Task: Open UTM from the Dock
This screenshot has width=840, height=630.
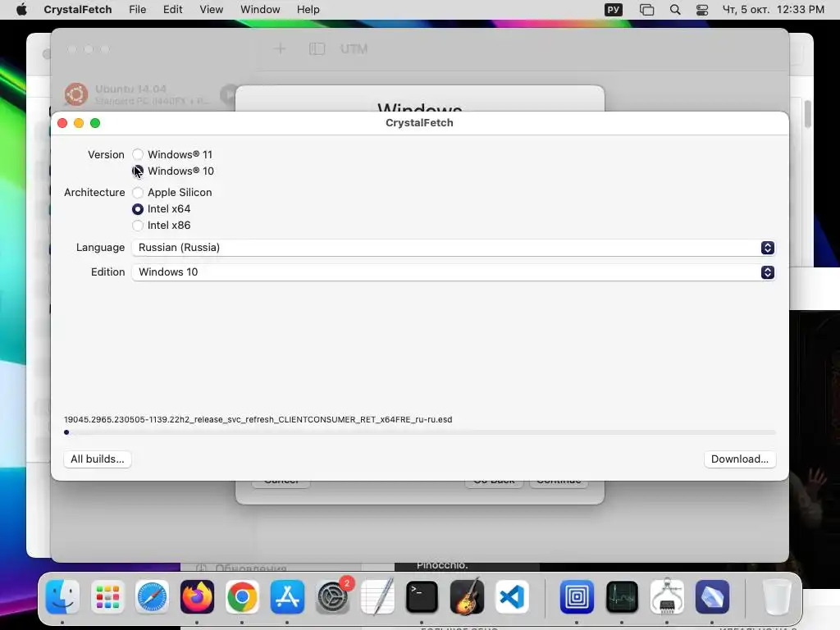Action: pyautogui.click(x=577, y=597)
